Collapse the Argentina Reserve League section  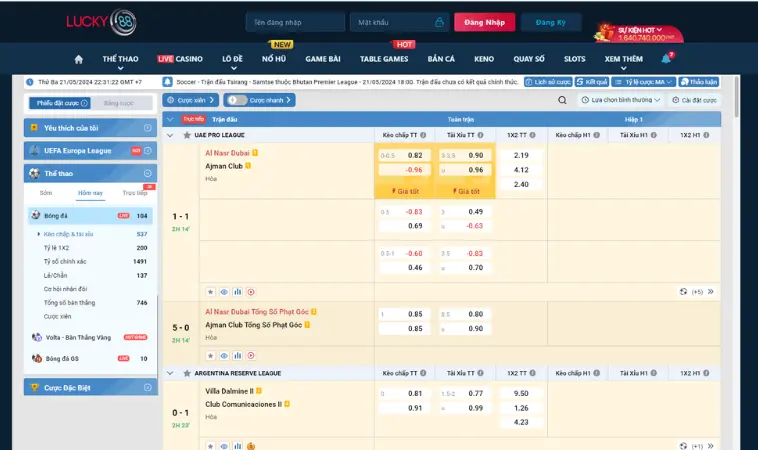[170, 373]
